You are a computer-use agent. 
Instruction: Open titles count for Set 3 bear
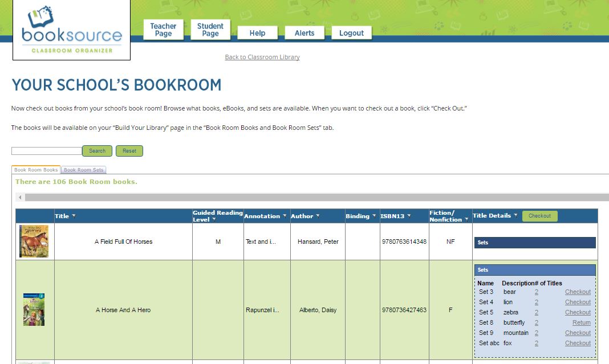point(537,292)
